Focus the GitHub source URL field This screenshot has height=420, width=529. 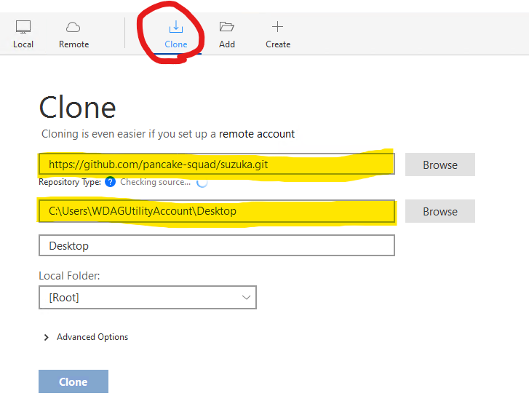coord(217,165)
